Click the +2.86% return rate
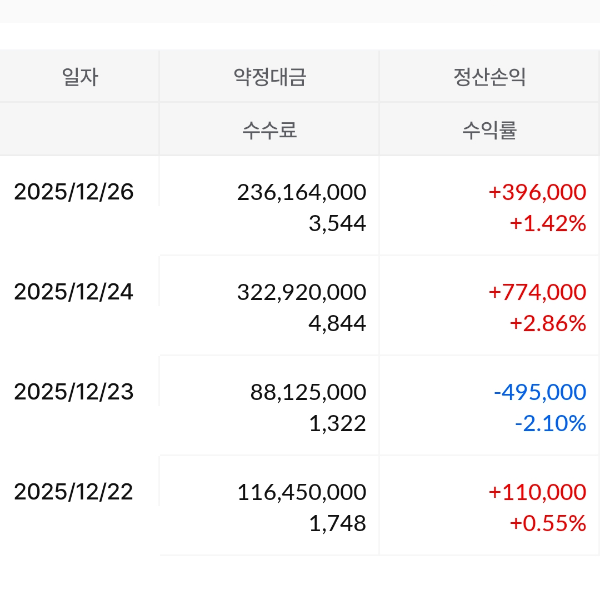This screenshot has height=600, width=600. (x=547, y=323)
